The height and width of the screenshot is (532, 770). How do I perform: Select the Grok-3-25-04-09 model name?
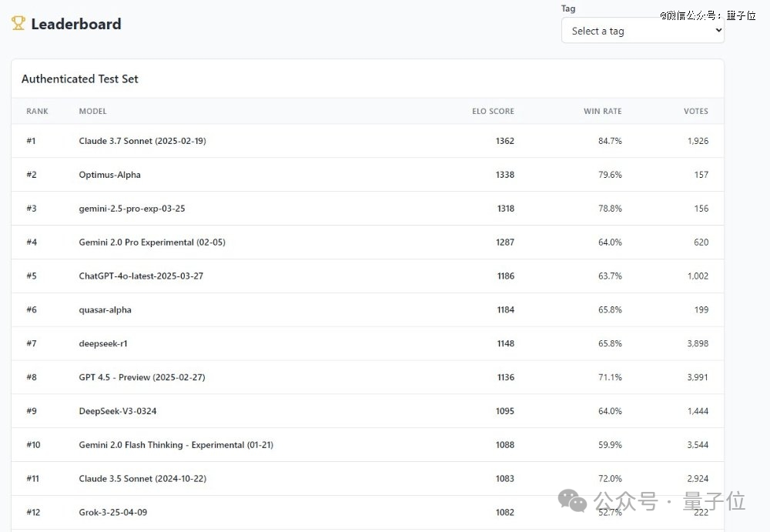tap(113, 512)
